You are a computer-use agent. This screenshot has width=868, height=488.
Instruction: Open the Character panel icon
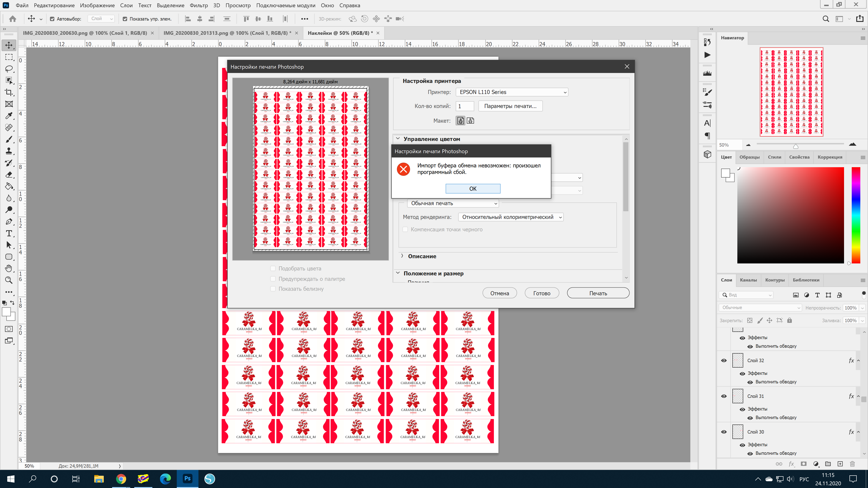(707, 123)
